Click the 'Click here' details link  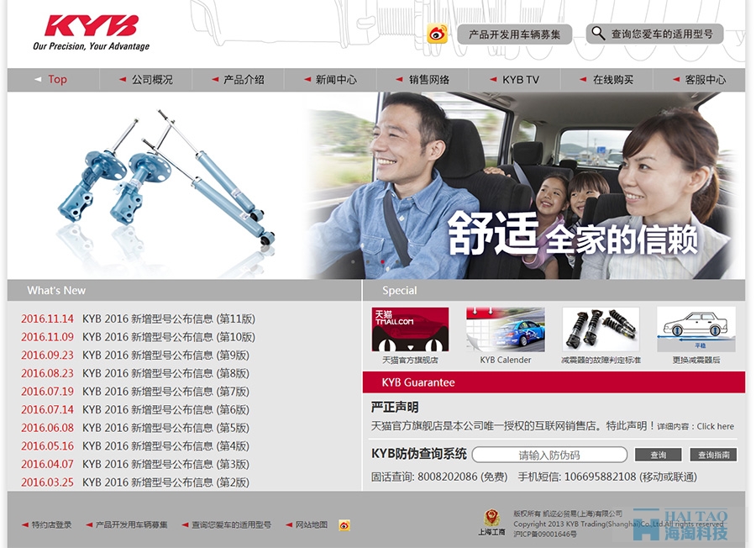click(x=715, y=426)
